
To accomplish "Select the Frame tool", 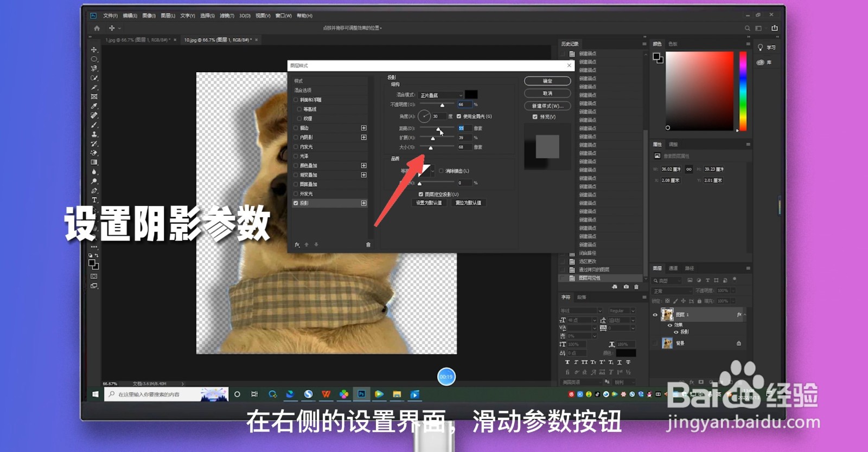I will 94,96.
